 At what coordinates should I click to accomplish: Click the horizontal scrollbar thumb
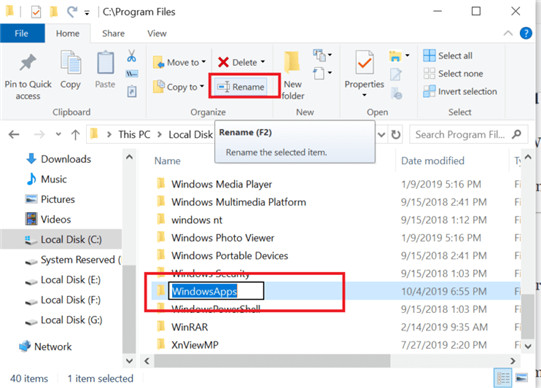(272, 361)
